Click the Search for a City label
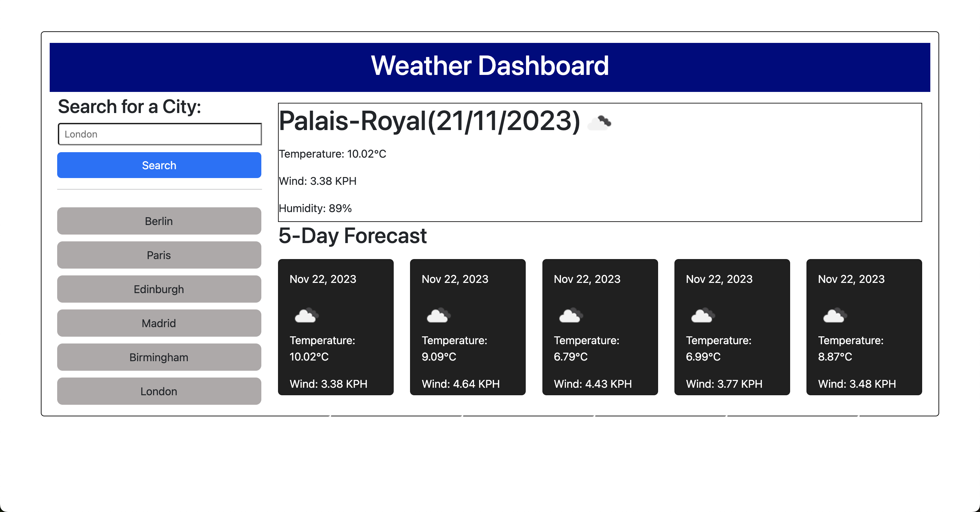 pyautogui.click(x=129, y=107)
